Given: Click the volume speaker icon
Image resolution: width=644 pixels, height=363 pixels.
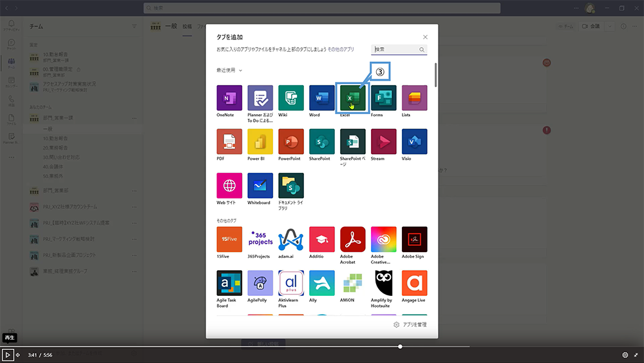Looking at the screenshot, I should pyautogui.click(x=18, y=355).
